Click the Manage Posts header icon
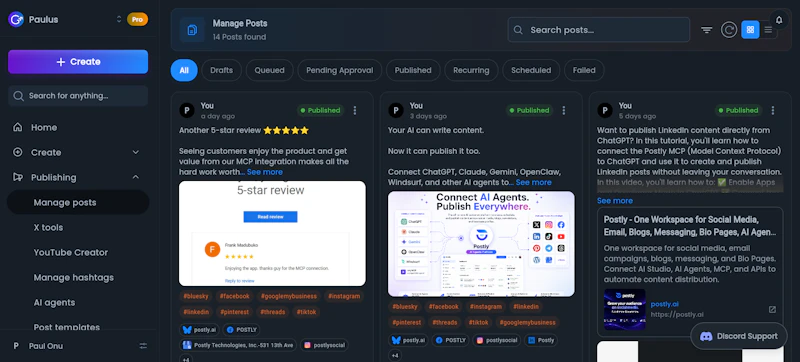The height and width of the screenshot is (362, 800). pyautogui.click(x=192, y=30)
